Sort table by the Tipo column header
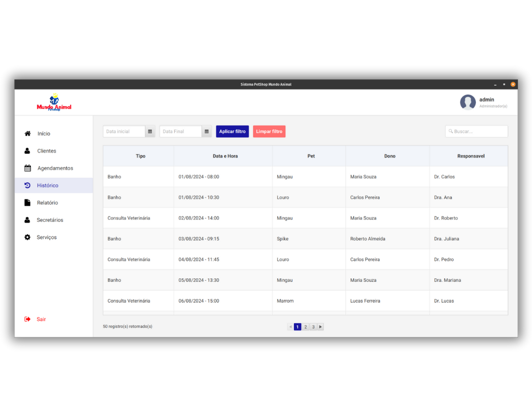 coord(140,156)
